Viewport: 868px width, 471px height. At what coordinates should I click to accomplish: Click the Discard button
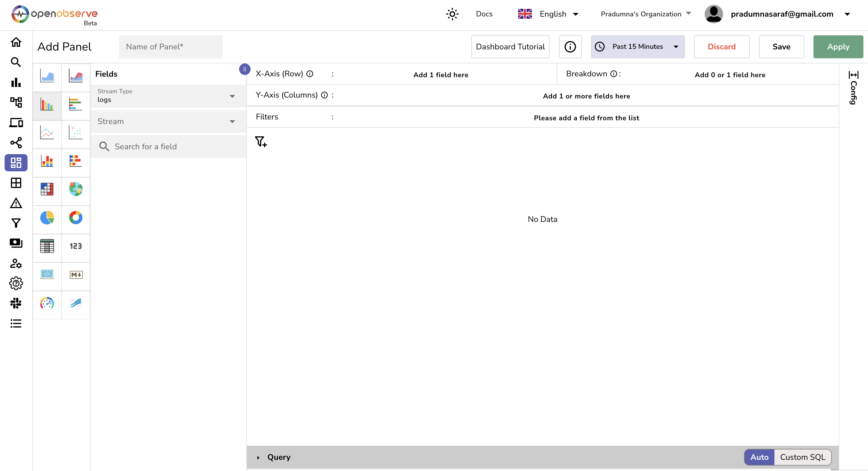pos(721,46)
